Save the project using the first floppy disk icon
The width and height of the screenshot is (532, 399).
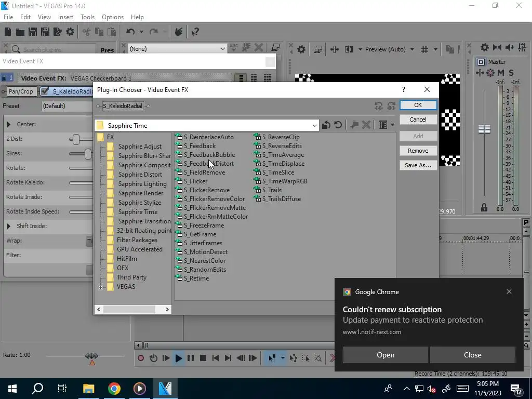(33, 32)
